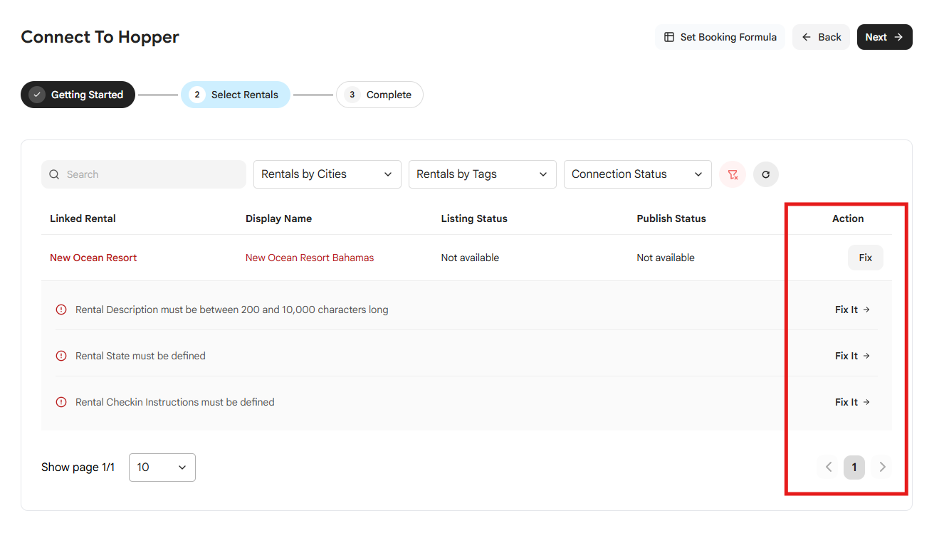
Task: Change the rows per page dropdown
Action: [162, 467]
